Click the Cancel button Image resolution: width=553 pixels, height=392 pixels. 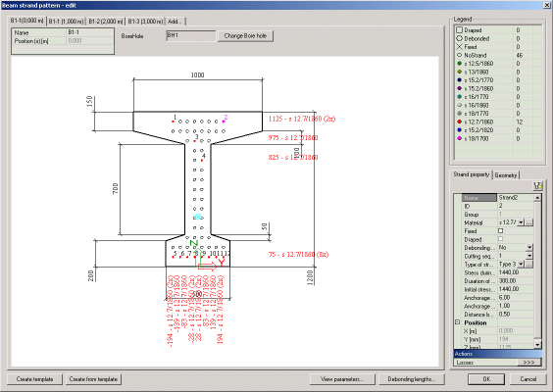pyautogui.click(x=528, y=379)
